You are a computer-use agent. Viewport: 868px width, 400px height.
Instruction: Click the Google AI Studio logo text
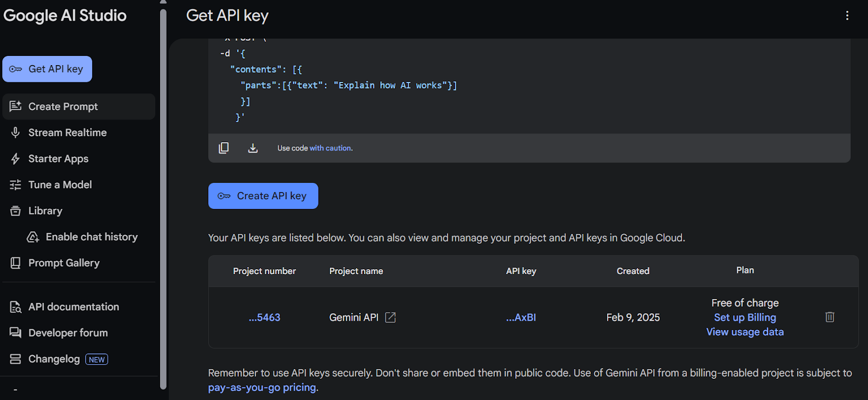[x=65, y=16]
